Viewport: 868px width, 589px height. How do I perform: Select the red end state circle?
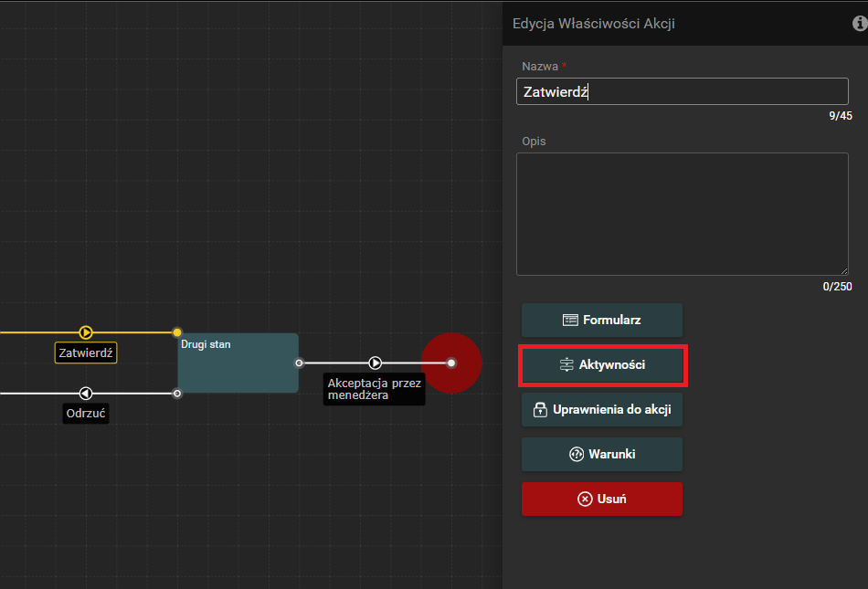(x=451, y=363)
